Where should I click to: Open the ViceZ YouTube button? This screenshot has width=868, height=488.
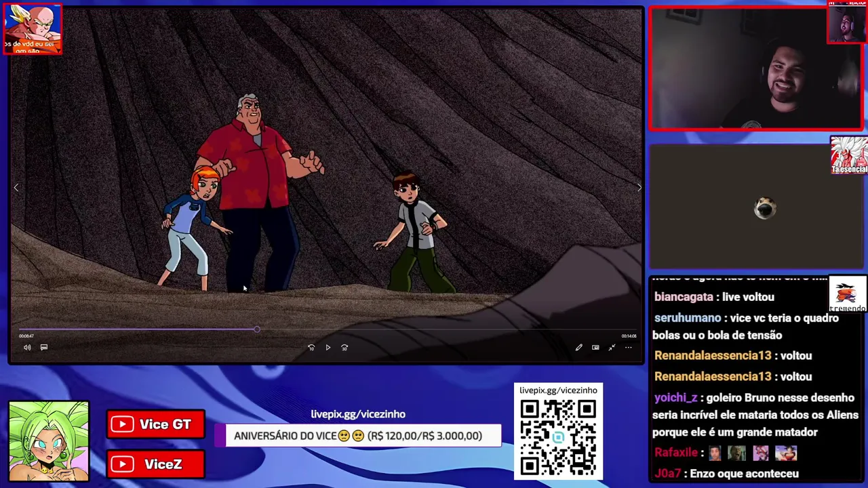[x=155, y=464]
